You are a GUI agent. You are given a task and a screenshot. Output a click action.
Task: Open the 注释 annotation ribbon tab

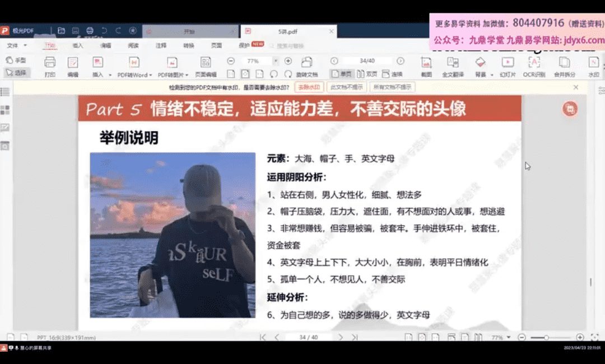tap(161, 45)
